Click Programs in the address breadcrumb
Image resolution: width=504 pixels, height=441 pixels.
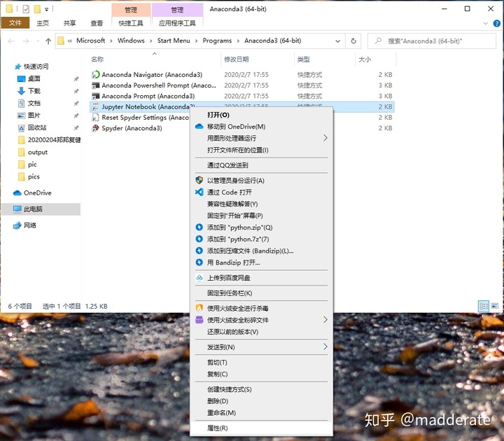click(x=217, y=41)
